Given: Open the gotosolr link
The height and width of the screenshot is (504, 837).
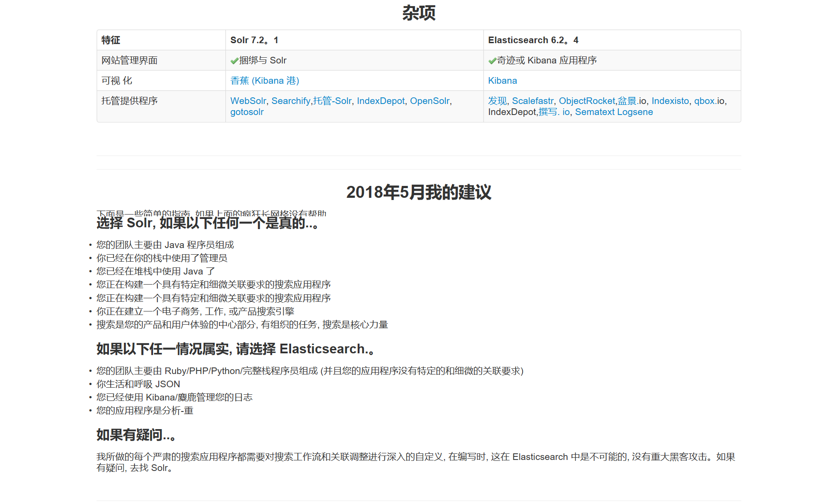Looking at the screenshot, I should (247, 112).
